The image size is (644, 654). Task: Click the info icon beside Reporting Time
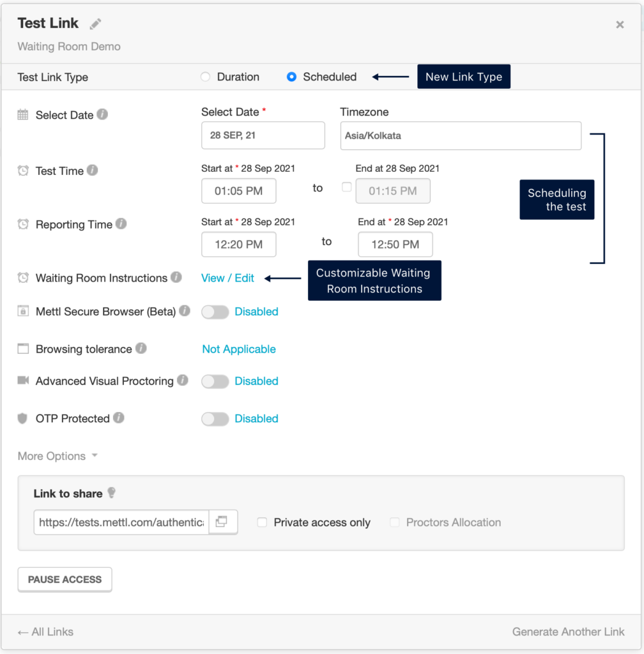point(121,224)
